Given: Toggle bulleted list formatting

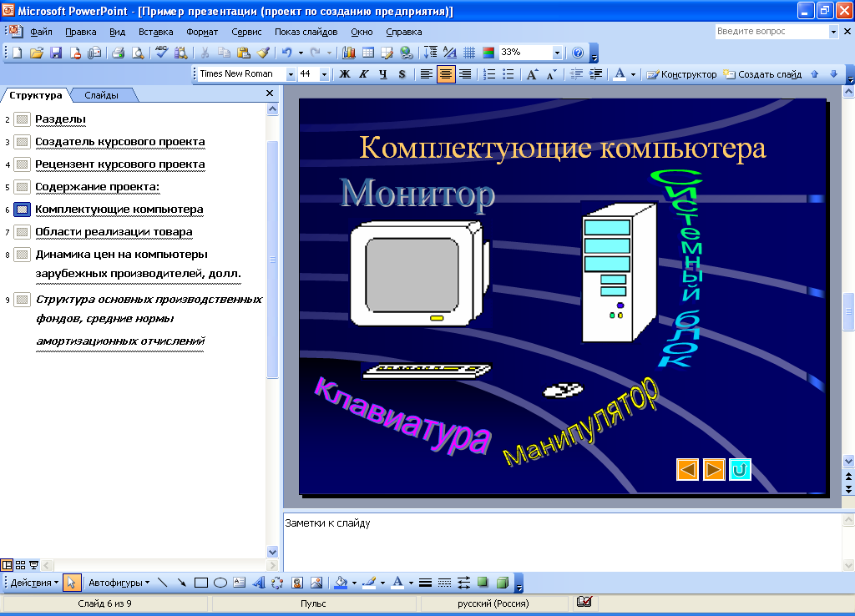Looking at the screenshot, I should click(508, 74).
